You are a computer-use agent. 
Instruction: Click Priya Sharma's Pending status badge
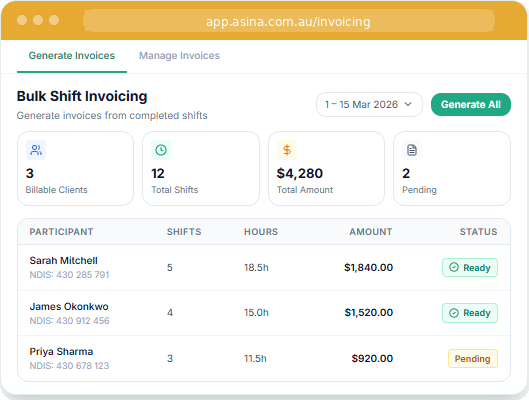click(473, 359)
